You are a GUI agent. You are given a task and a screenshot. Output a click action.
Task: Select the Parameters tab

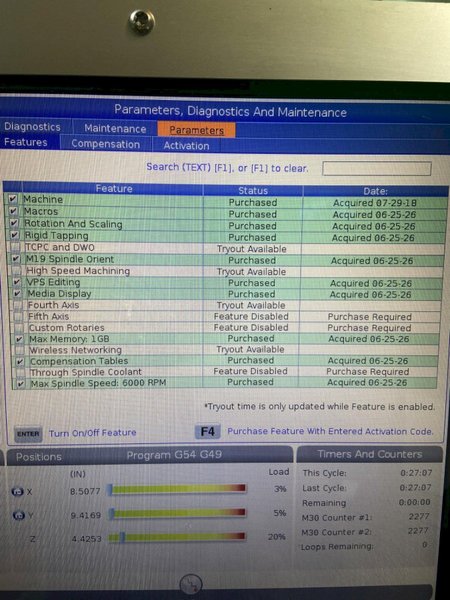(196, 130)
